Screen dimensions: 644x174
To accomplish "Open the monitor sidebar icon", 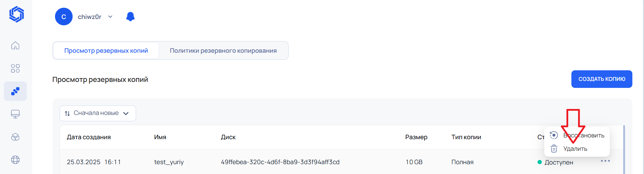I will click(15, 114).
